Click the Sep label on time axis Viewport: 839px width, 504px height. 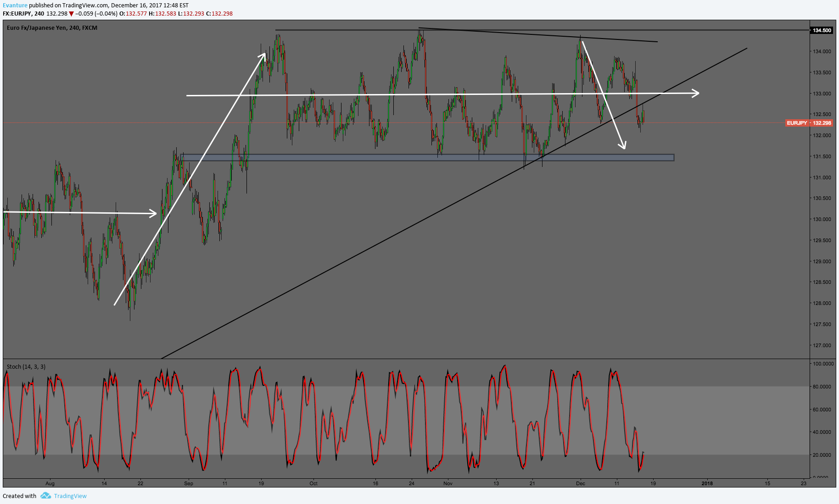189,483
